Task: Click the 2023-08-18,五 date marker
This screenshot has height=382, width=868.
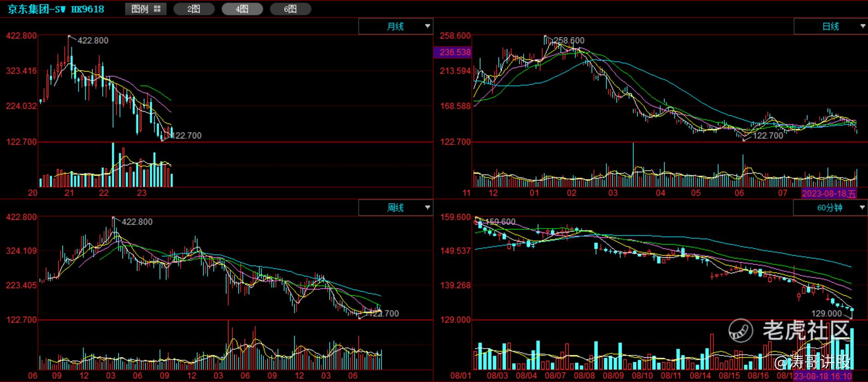Action: point(829,194)
